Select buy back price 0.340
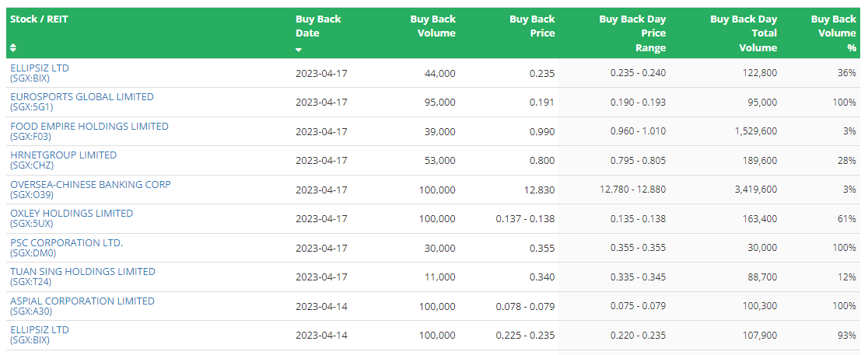Screen dimensions: 868x355 pos(543,277)
